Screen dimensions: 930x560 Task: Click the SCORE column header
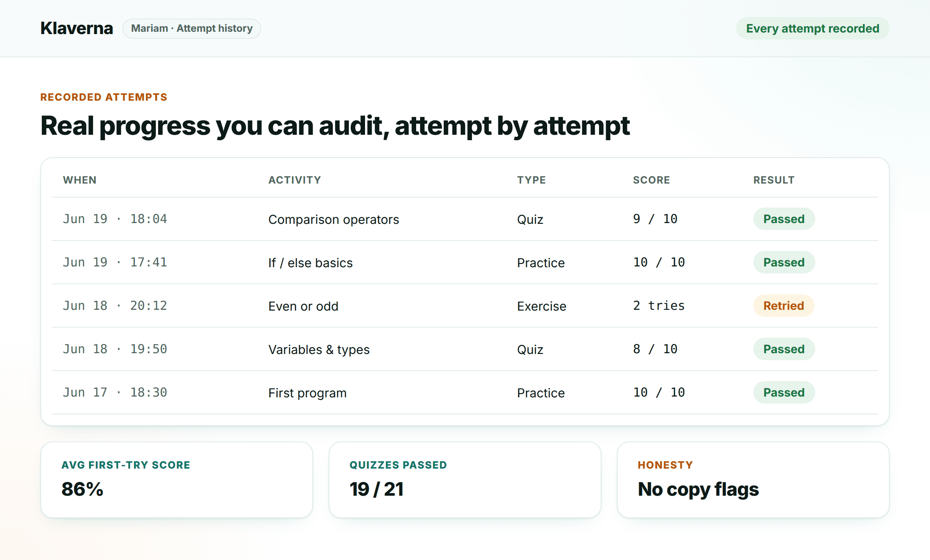click(x=652, y=180)
